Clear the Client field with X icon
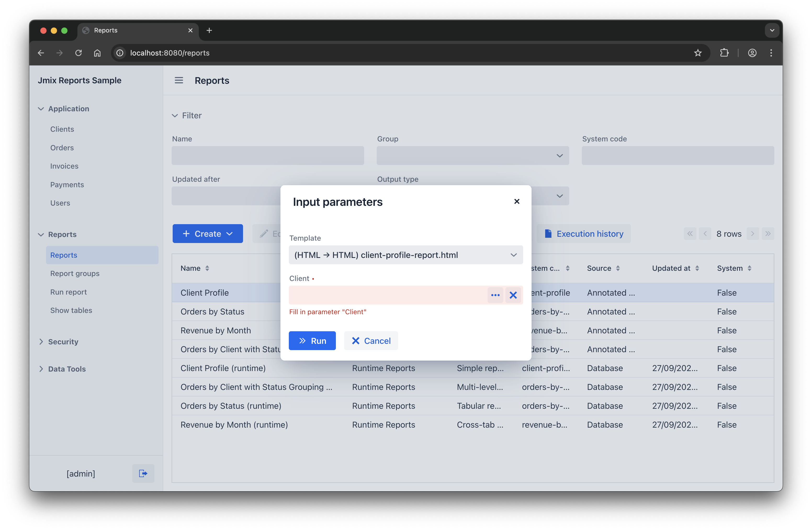Viewport: 812px width, 530px height. (513, 295)
